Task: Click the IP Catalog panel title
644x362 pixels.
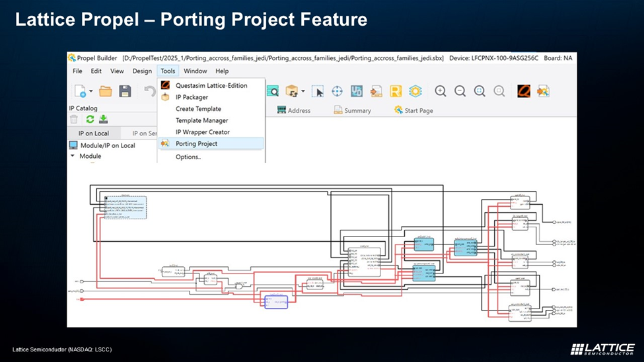Action: [x=83, y=108]
